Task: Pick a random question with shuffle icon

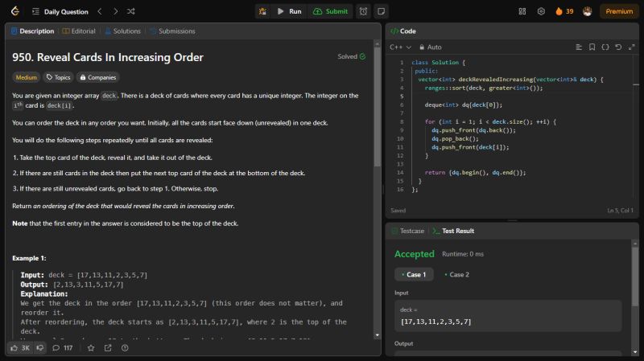Action: [131, 11]
